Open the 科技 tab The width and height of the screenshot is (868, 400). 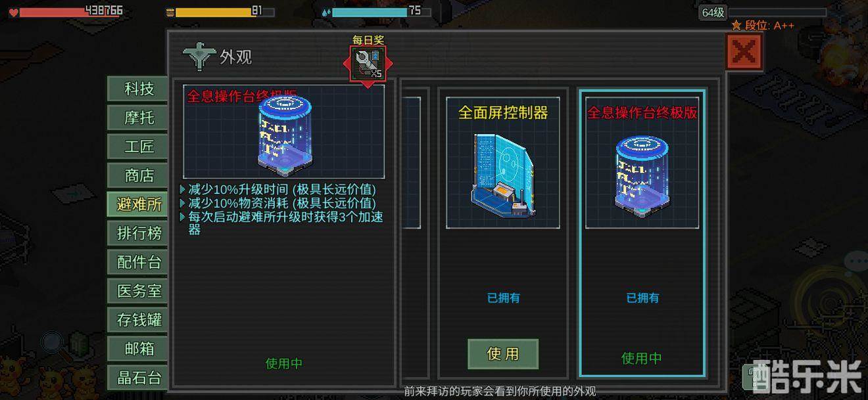(x=139, y=89)
